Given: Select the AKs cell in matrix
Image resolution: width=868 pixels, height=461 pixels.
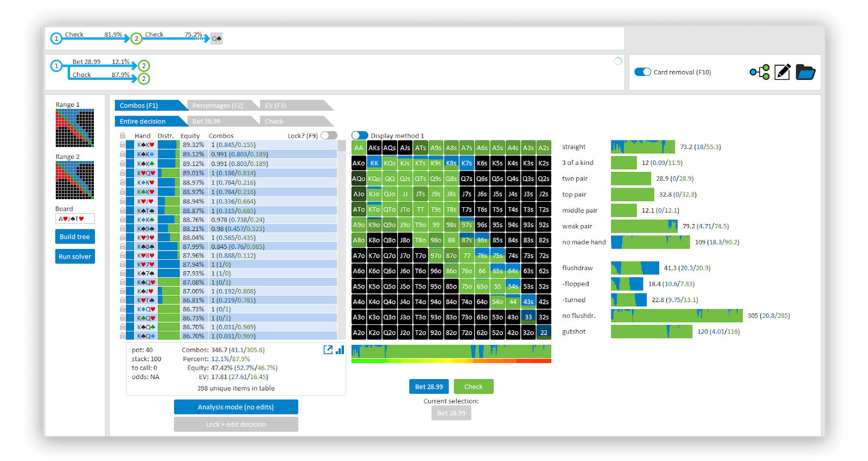Looking at the screenshot, I should tap(374, 148).
